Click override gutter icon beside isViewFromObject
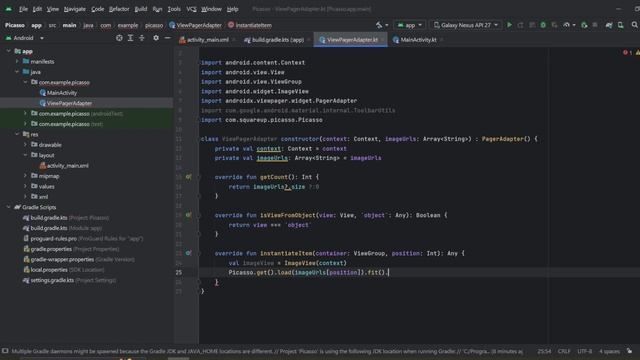The width and height of the screenshot is (640, 360). coord(188,215)
